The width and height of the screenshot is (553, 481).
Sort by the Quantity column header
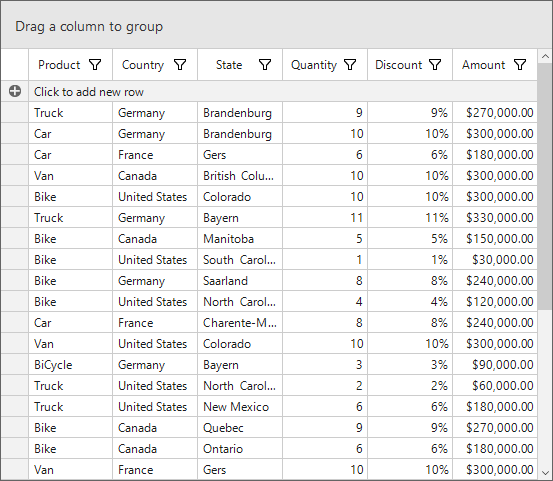point(314,65)
